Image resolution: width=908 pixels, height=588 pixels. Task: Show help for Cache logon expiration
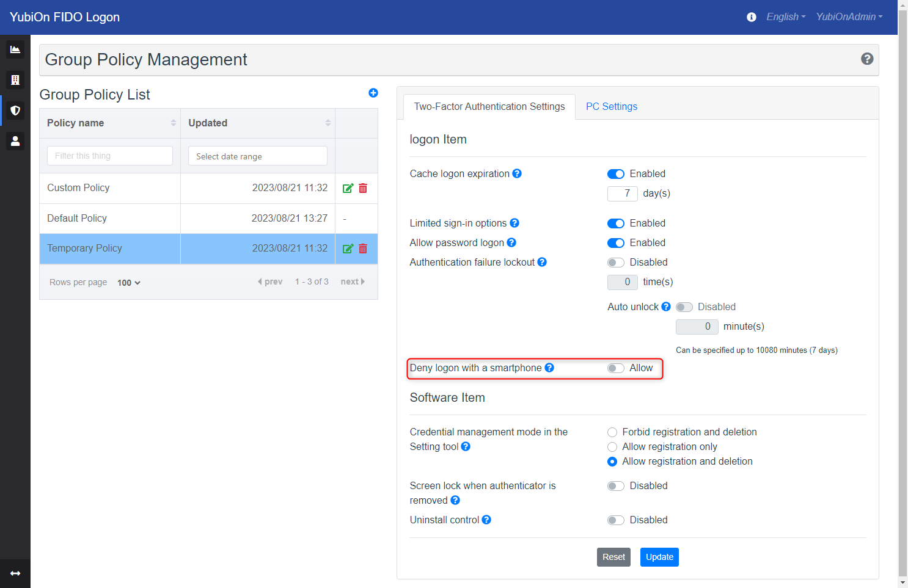tap(517, 173)
